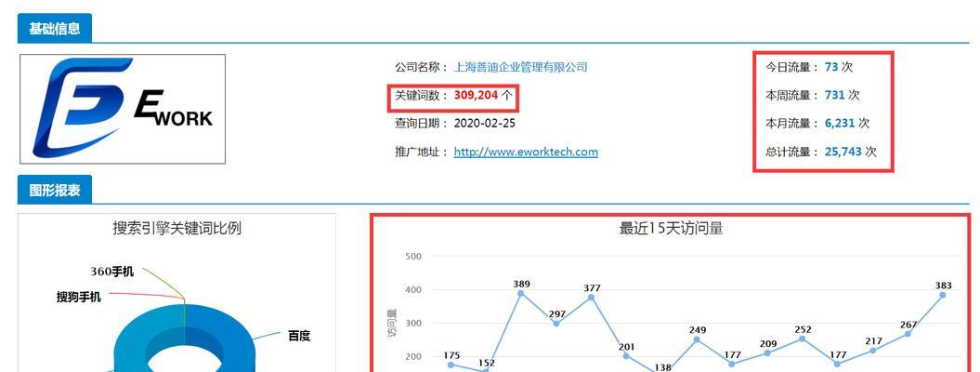
Task: Click the 访问量 y-axis label
Action: [x=392, y=324]
